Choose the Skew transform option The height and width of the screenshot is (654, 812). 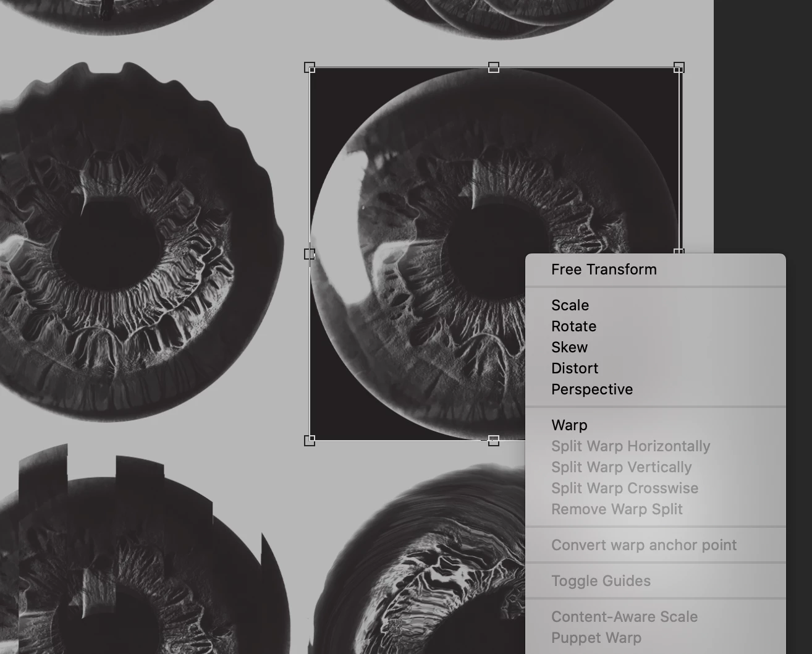point(655,347)
